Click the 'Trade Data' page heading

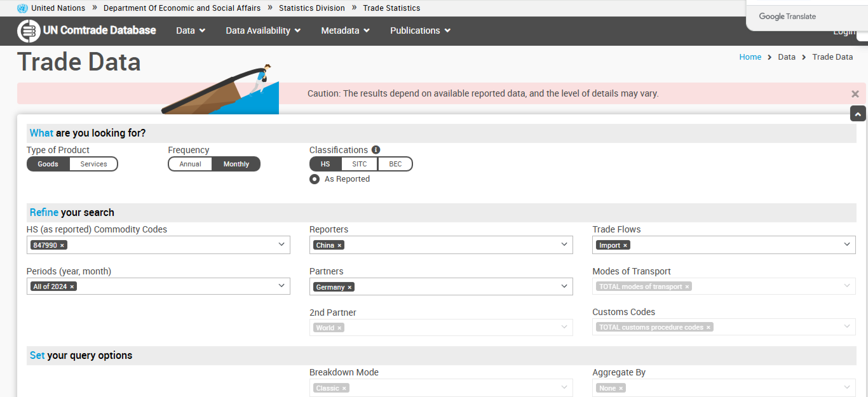click(79, 62)
